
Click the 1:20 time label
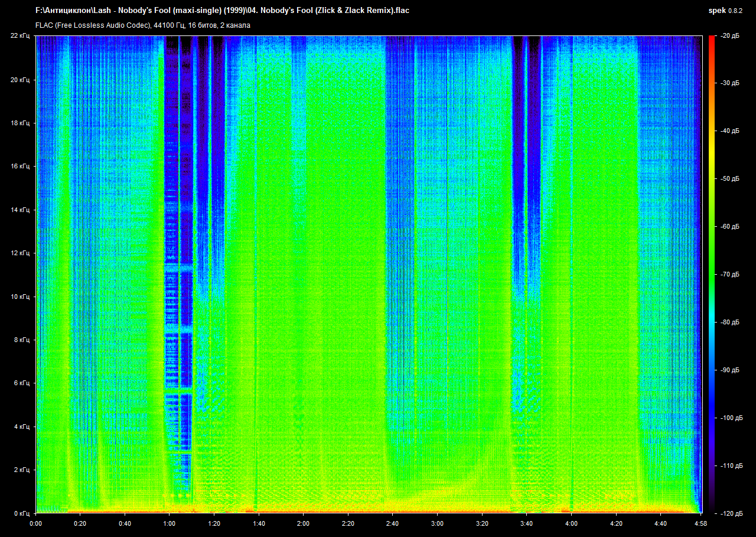click(x=214, y=523)
